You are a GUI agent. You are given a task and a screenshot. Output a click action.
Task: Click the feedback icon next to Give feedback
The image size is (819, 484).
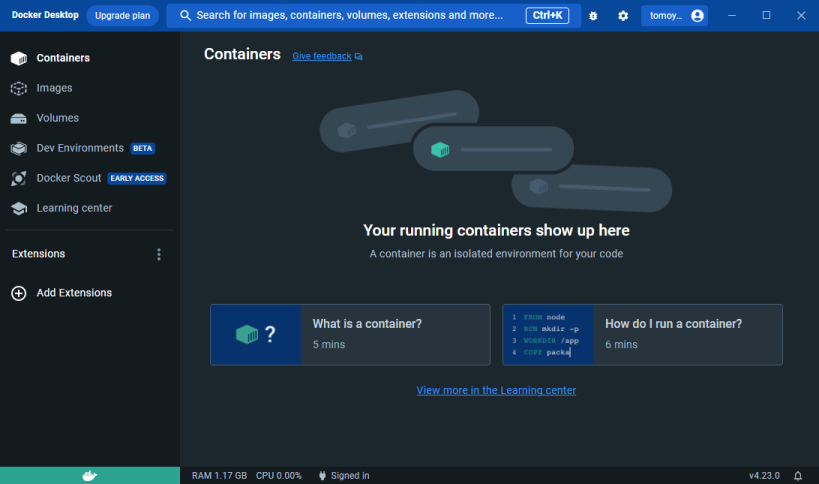click(358, 56)
